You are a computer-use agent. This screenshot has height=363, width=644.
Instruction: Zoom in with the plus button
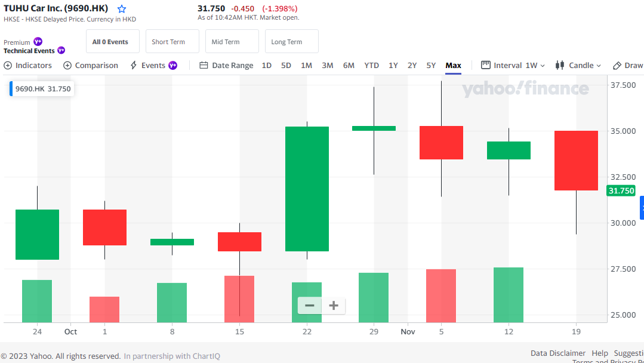click(334, 306)
